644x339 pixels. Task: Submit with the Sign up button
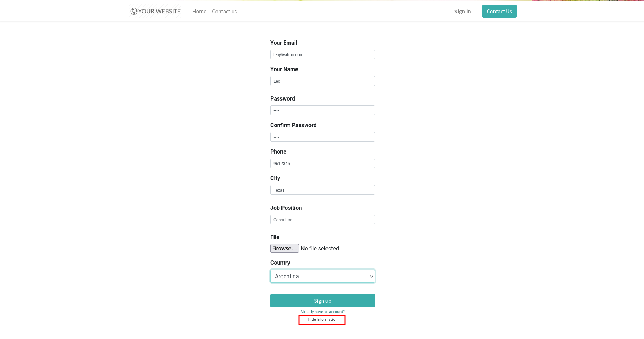coord(322,301)
